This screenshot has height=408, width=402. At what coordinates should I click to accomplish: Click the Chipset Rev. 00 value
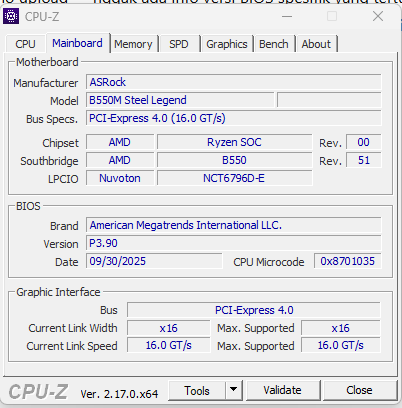pos(363,142)
